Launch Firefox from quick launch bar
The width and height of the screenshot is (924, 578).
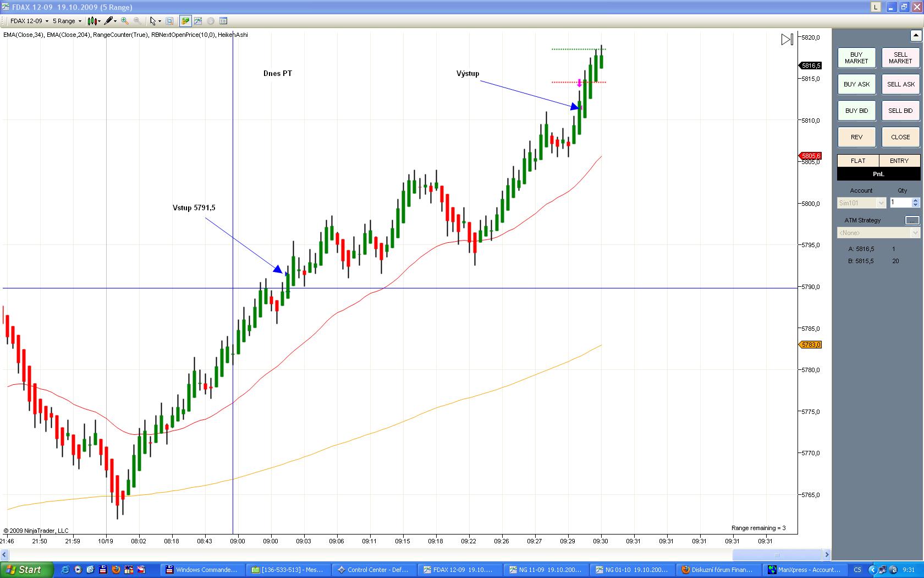(x=116, y=570)
